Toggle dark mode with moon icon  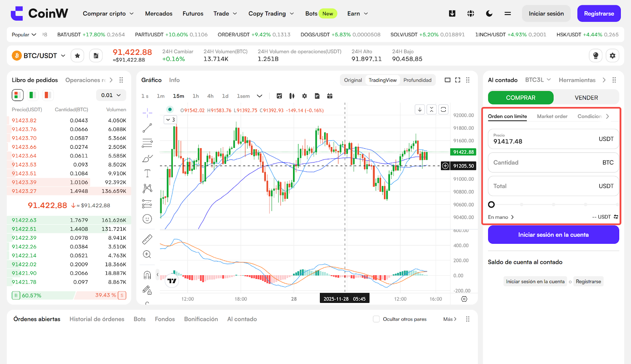[x=489, y=13]
